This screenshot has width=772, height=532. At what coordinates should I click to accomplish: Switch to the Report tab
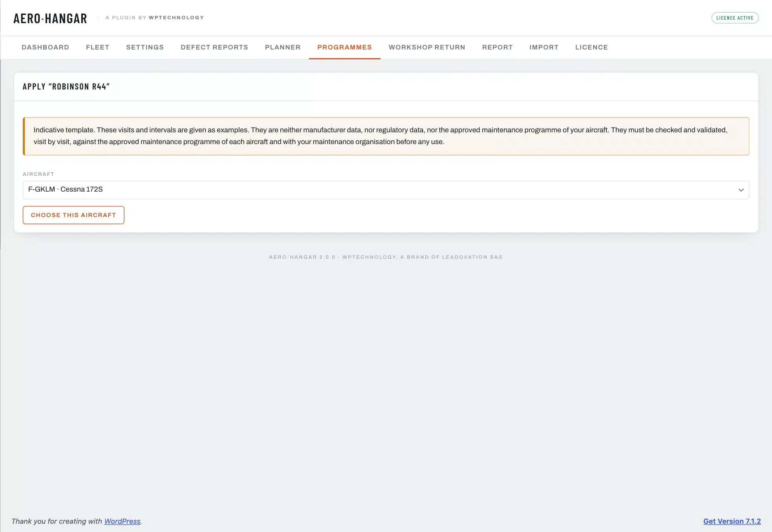coord(497,48)
